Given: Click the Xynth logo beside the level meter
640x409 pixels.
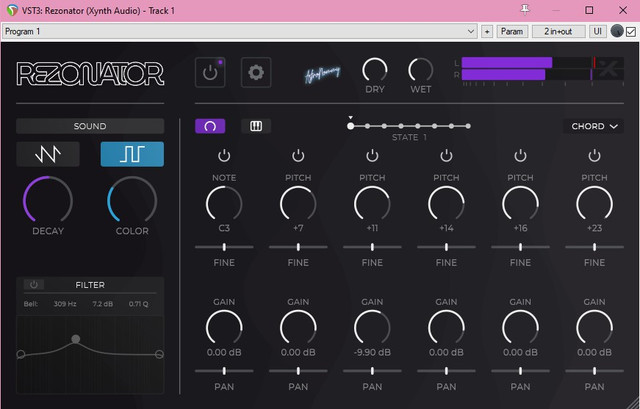Looking at the screenshot, I should coord(608,69).
